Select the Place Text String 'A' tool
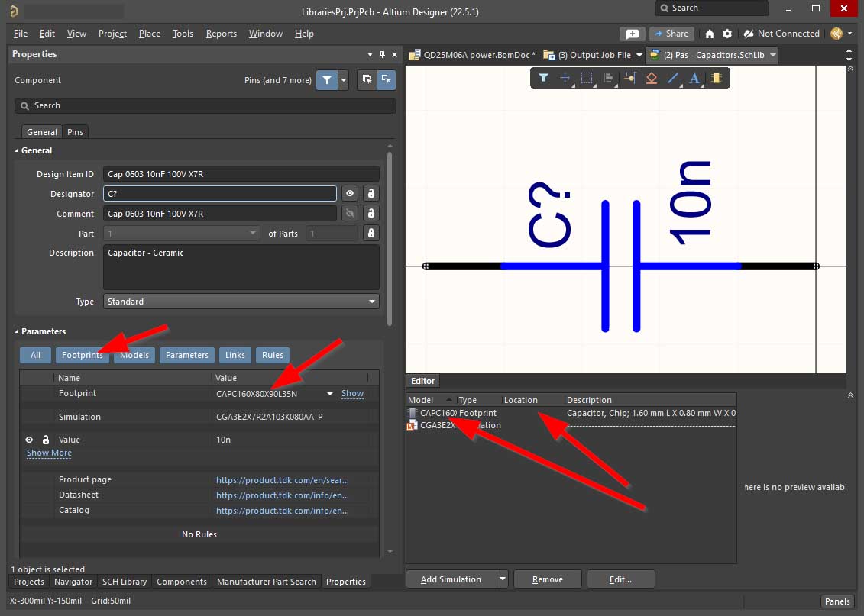The width and height of the screenshot is (864, 616). coord(694,78)
